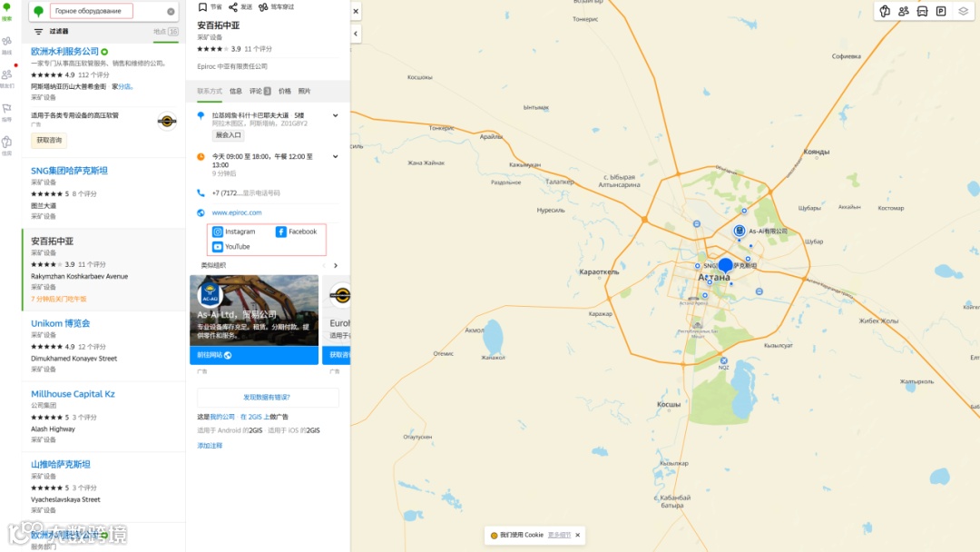Show next similar organizations with right arrow
The width and height of the screenshot is (980, 552).
pos(336,266)
